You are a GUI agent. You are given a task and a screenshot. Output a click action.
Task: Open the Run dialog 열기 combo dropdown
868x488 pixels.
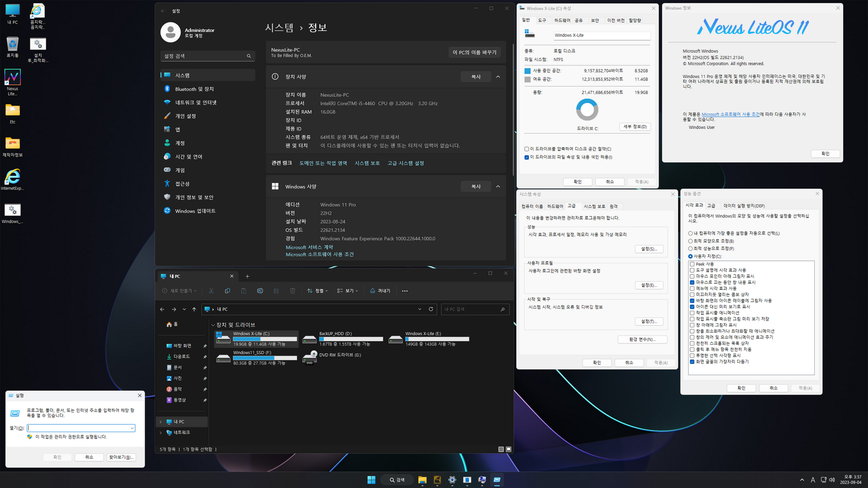click(x=132, y=428)
